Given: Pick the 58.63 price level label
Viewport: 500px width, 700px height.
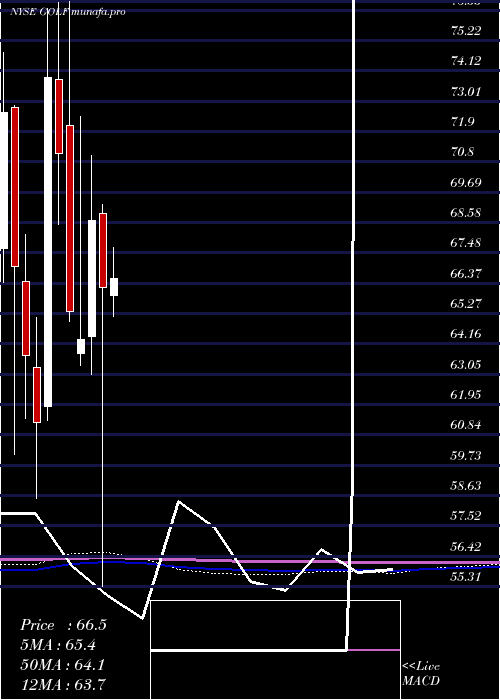Looking at the screenshot, I should (x=467, y=486).
